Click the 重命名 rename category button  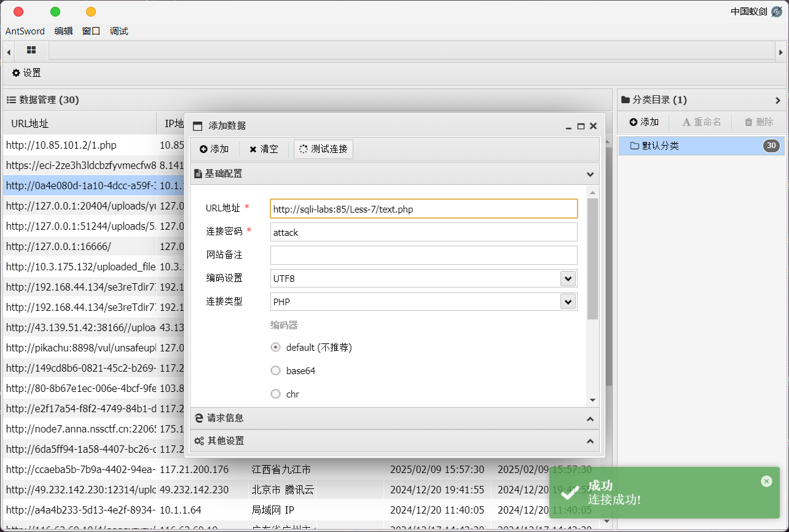[x=702, y=122]
